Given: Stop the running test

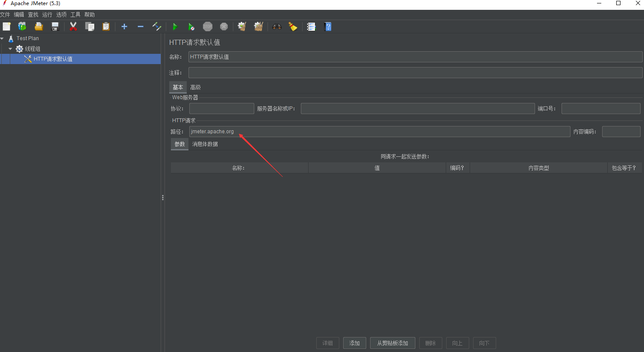Looking at the screenshot, I should tap(208, 26).
